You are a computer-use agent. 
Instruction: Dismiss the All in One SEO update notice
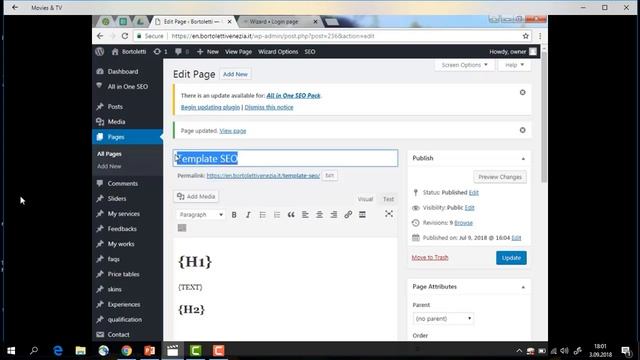[x=522, y=93]
